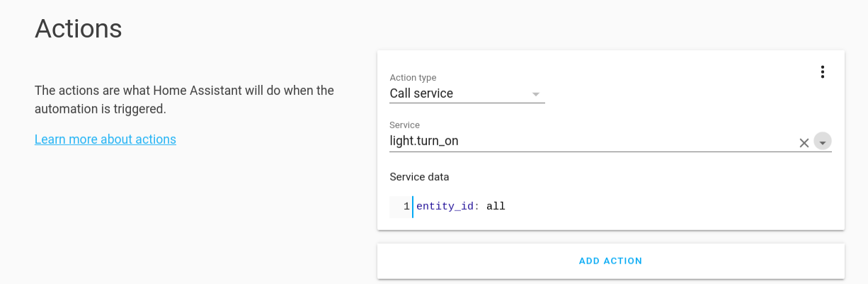868x284 pixels.
Task: Expand the Service dropdown arrow
Action: [822, 142]
